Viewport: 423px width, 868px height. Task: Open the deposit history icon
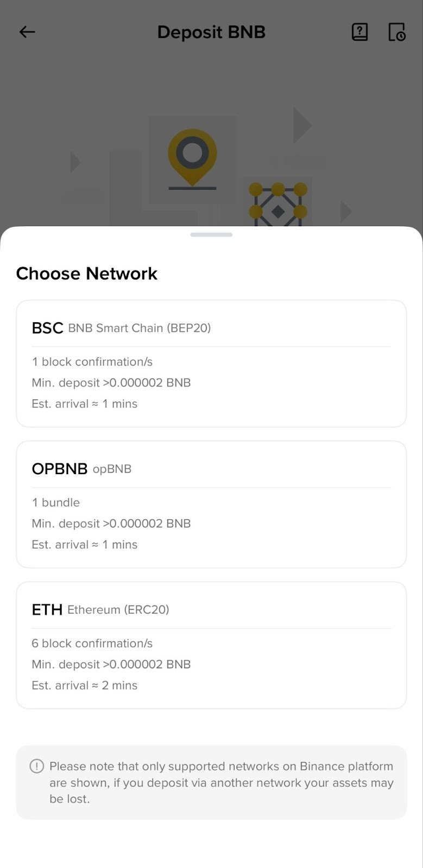coord(397,32)
